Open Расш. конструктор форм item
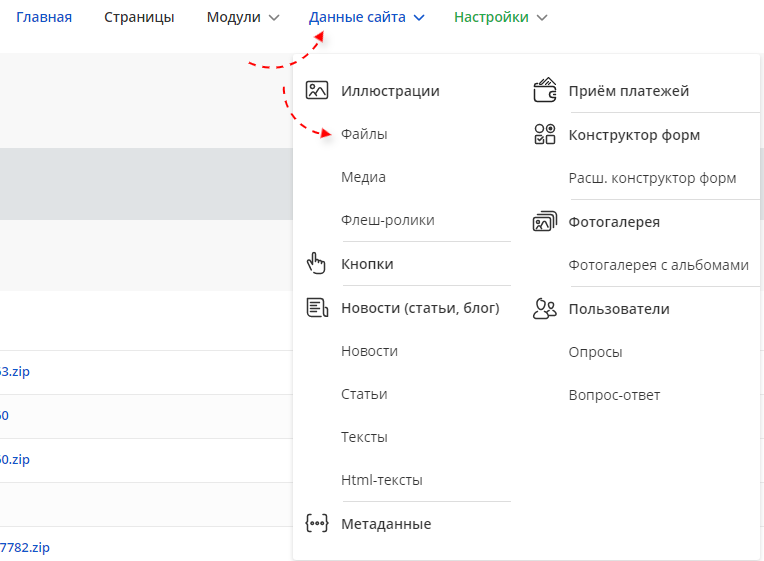764x561 pixels. [x=652, y=178]
